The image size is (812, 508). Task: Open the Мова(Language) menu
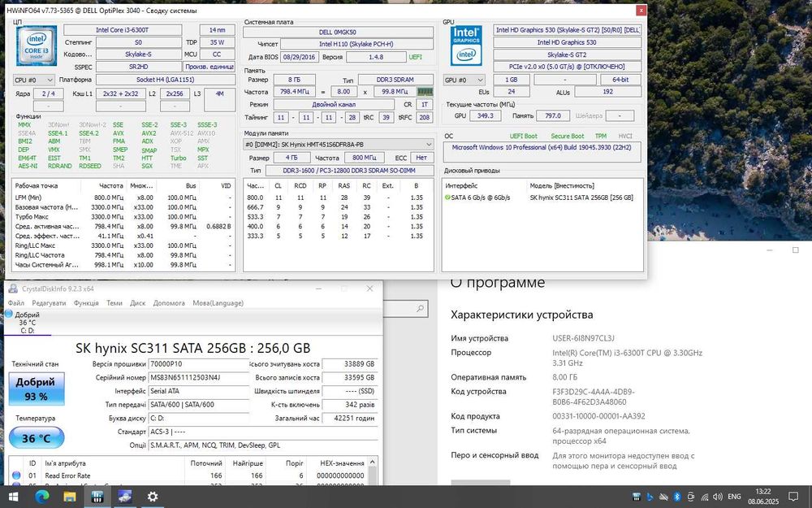[218, 302]
